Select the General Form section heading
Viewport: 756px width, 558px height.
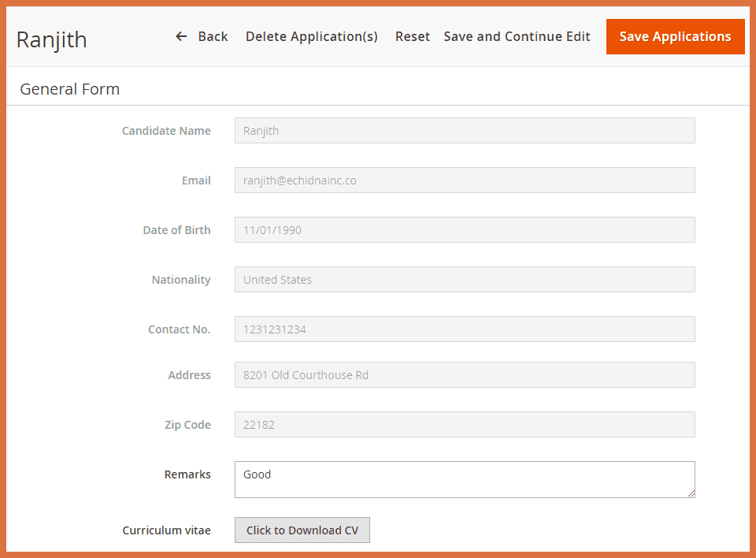[x=70, y=89]
